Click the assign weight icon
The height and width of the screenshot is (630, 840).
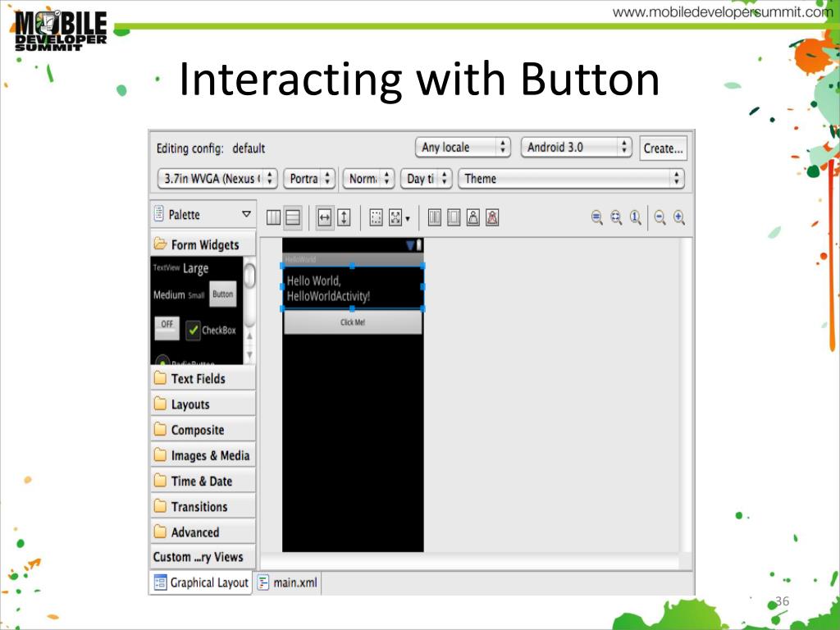[x=473, y=217]
